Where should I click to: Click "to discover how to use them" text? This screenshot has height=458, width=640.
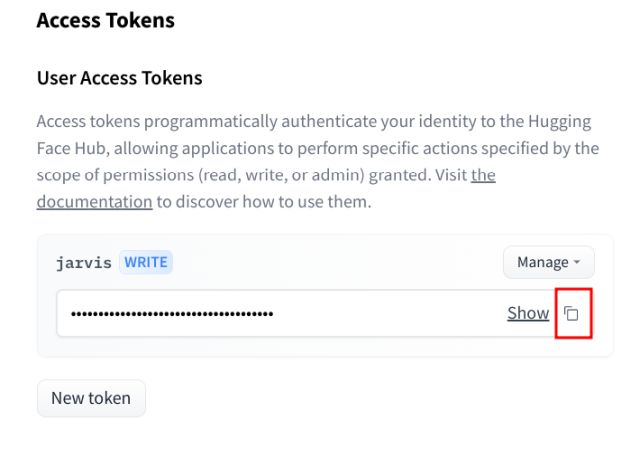coord(264,201)
